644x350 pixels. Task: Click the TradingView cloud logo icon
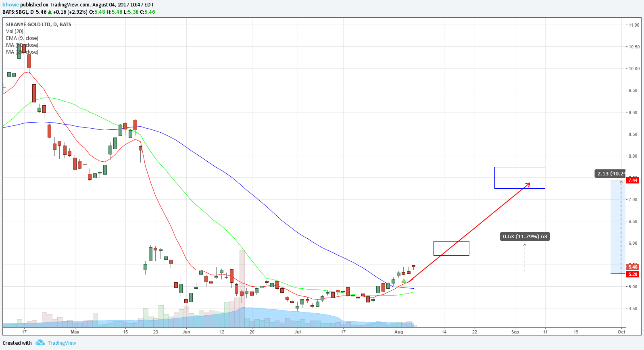coord(40,343)
